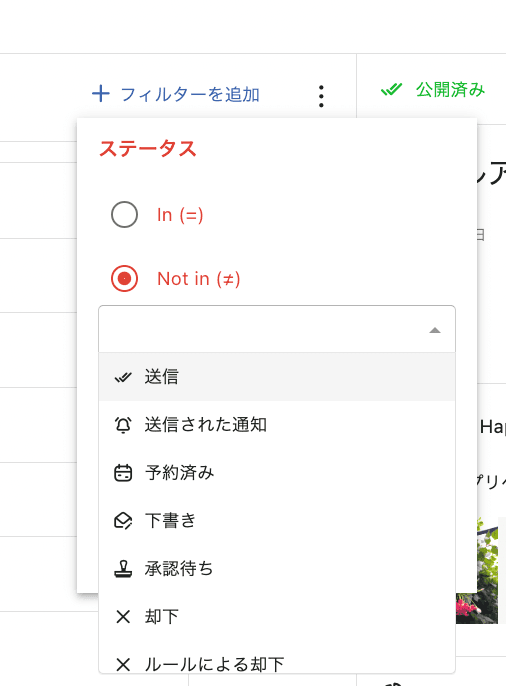Click the plus icon beside フィルターを追加
Image resolution: width=506 pixels, height=686 pixels.
(x=101, y=94)
